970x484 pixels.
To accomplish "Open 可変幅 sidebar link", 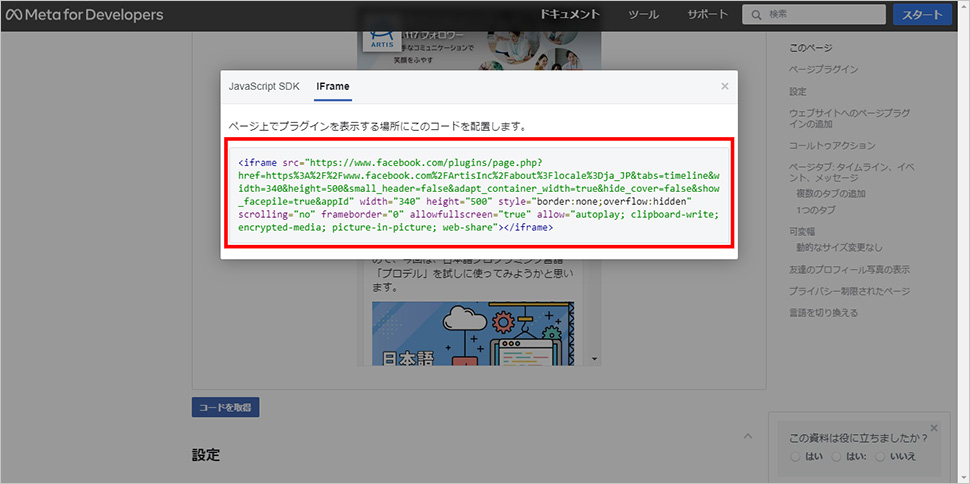I will tap(802, 231).
